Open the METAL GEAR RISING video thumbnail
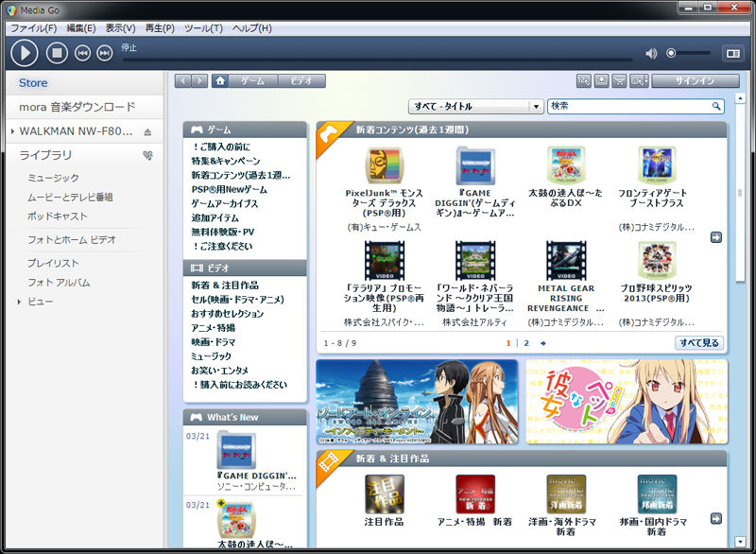The width and height of the screenshot is (756, 554). point(566,260)
